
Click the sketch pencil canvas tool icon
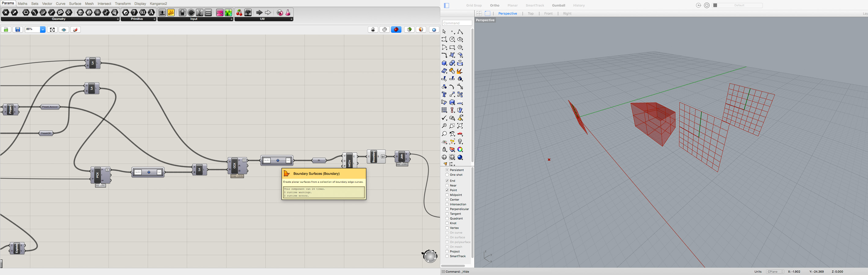[76, 30]
